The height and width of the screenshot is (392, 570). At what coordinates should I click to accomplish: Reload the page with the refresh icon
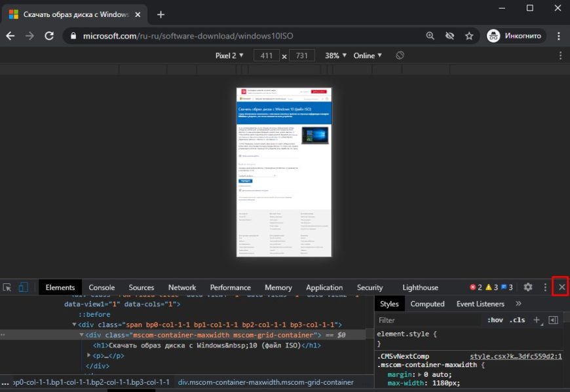click(x=49, y=35)
